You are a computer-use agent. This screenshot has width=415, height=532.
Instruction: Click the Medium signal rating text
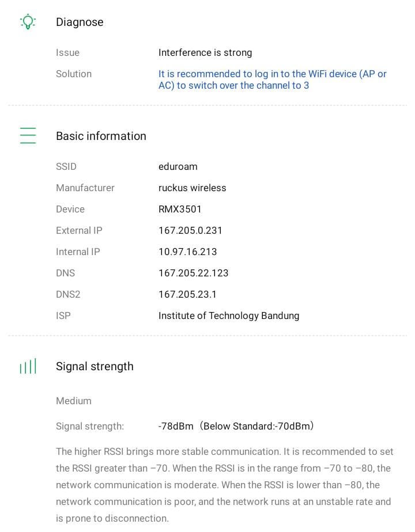pyautogui.click(x=74, y=401)
